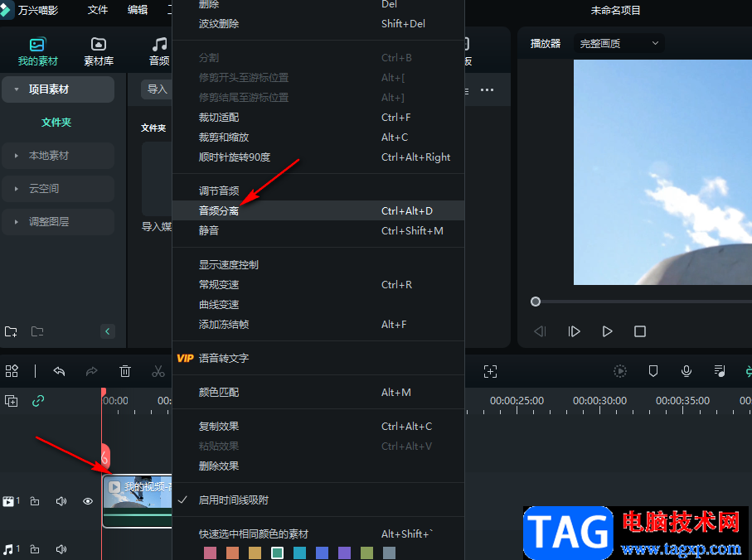Pick the blue clip color swatch
Screen dimensions: 752x560
click(x=323, y=553)
